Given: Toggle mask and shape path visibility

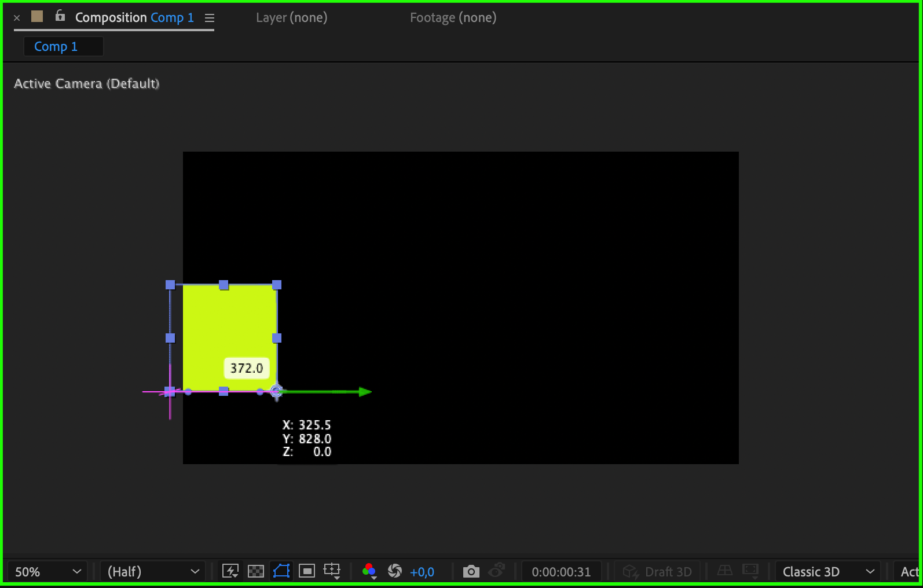Looking at the screenshot, I should pos(281,571).
